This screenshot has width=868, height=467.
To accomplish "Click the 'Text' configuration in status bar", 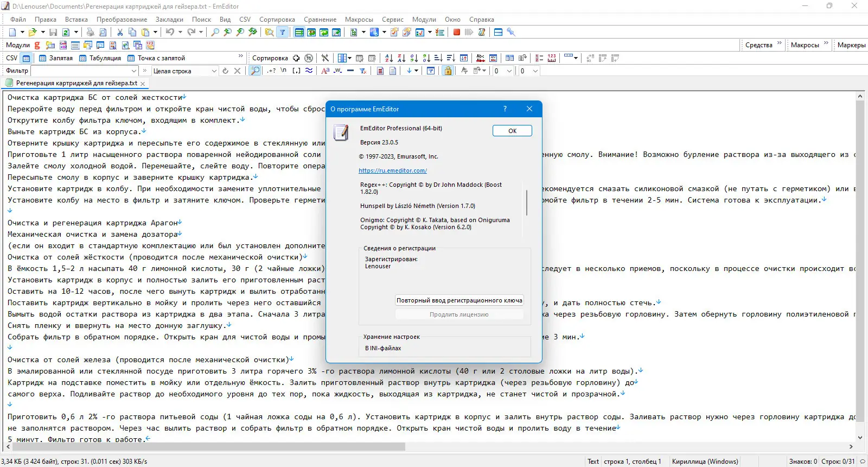I will [x=593, y=462].
